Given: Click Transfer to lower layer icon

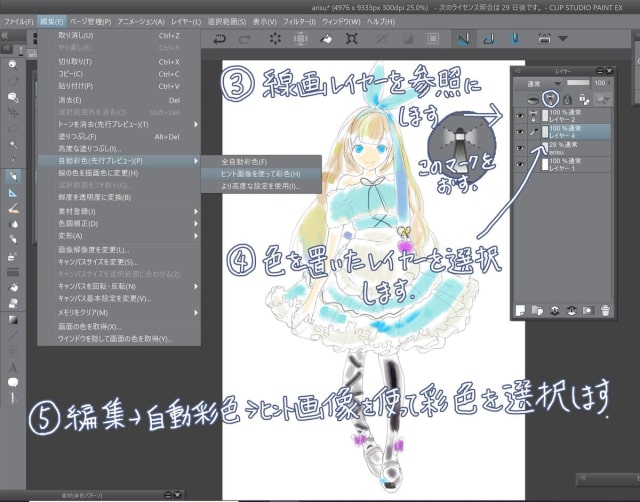Looking at the screenshot, I should (554, 311).
